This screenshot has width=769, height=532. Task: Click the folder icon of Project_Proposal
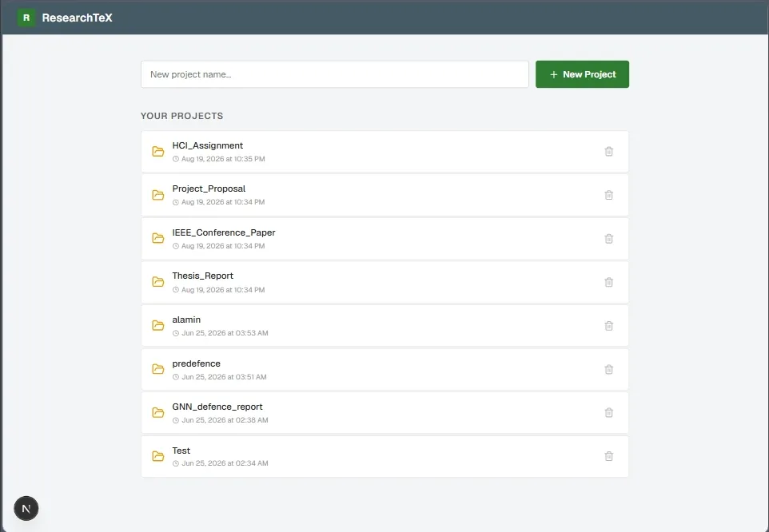[x=158, y=195]
